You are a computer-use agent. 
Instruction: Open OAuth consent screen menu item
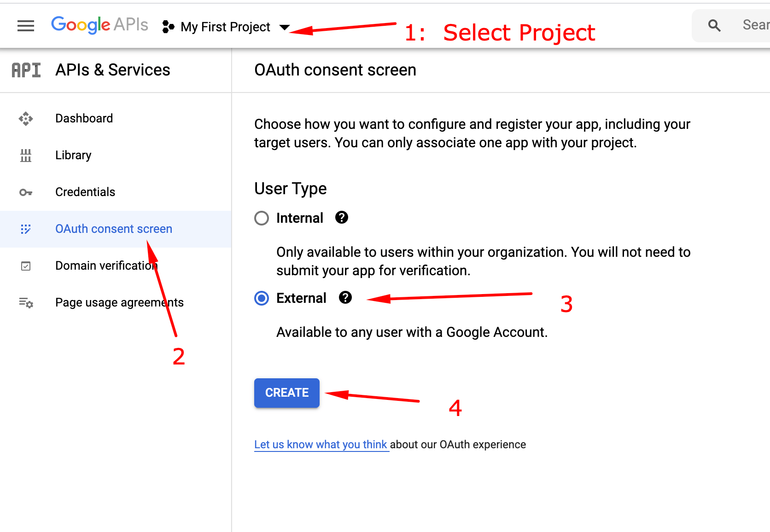(113, 229)
